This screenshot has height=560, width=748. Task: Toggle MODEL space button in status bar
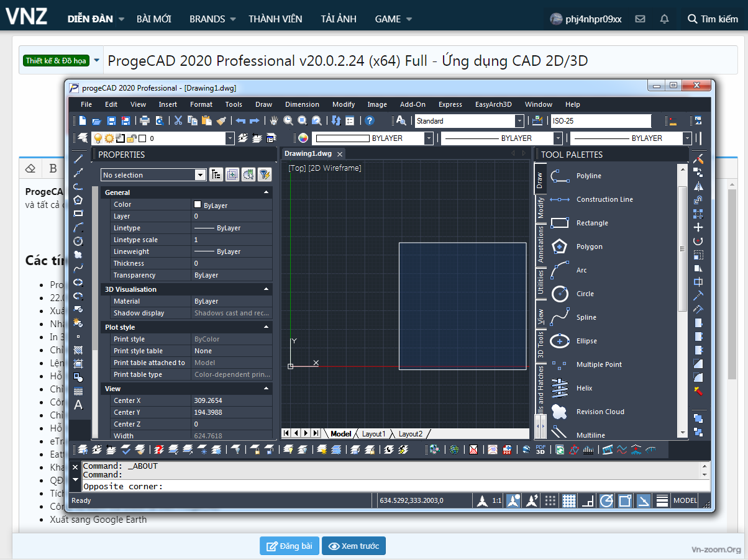point(685,500)
